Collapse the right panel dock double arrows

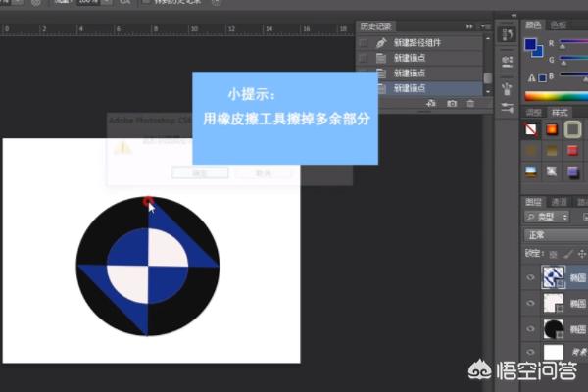click(514, 16)
